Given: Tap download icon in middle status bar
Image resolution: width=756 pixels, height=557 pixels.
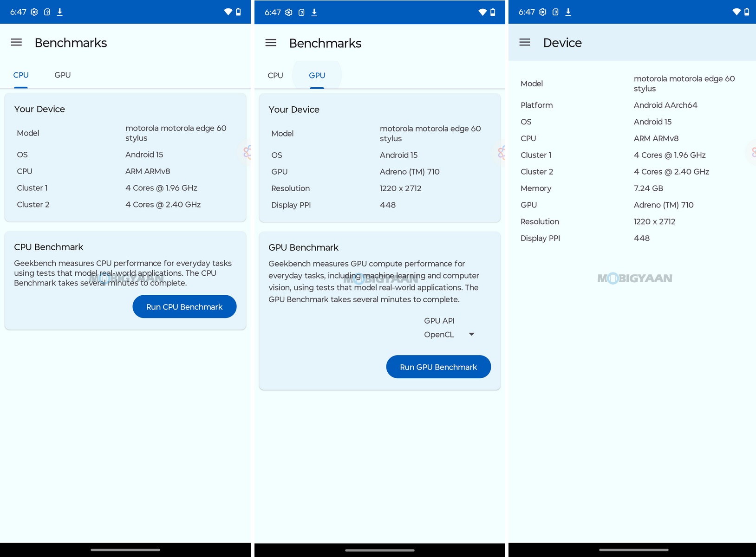Looking at the screenshot, I should (314, 13).
